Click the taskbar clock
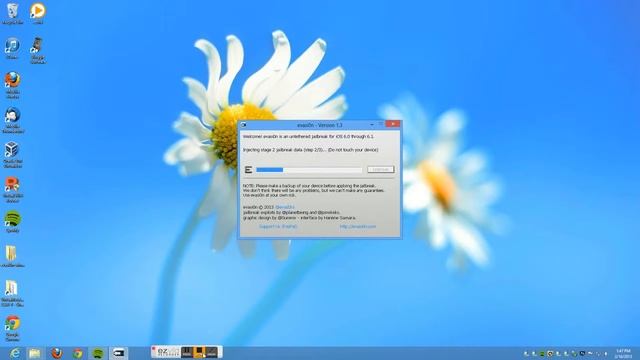Viewport: 640px width, 360px height. pos(623,353)
